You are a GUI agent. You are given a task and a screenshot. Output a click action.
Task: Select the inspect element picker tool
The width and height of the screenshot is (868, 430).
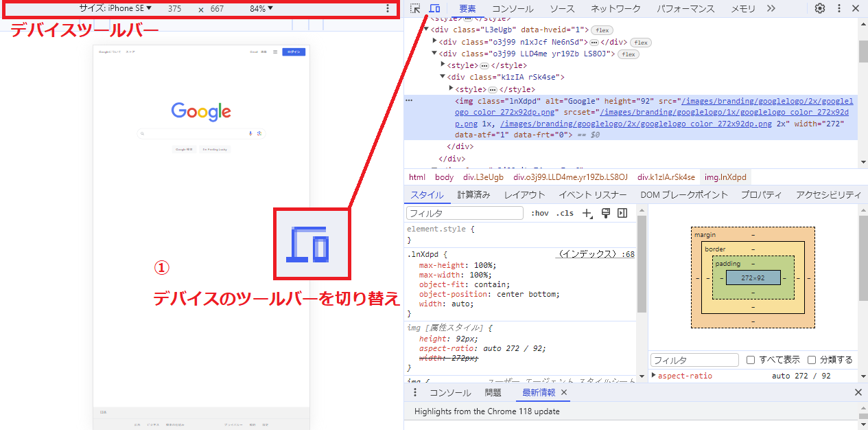click(x=415, y=8)
